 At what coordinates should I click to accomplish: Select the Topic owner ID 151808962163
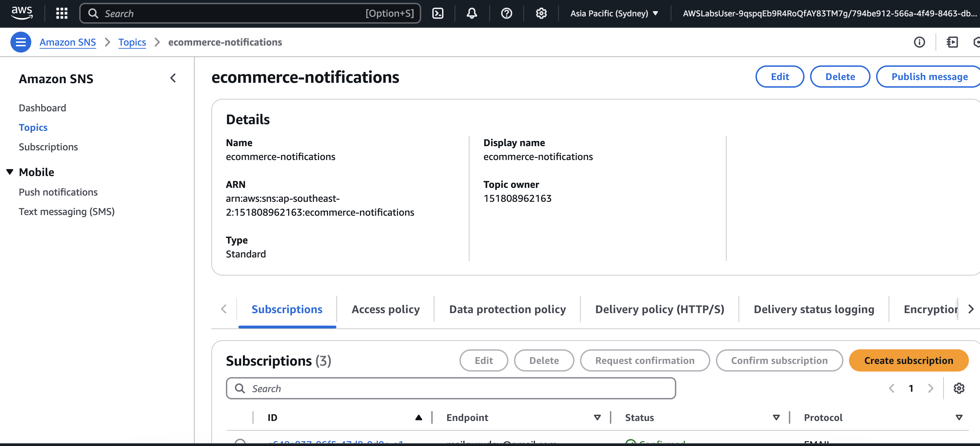coord(517,198)
